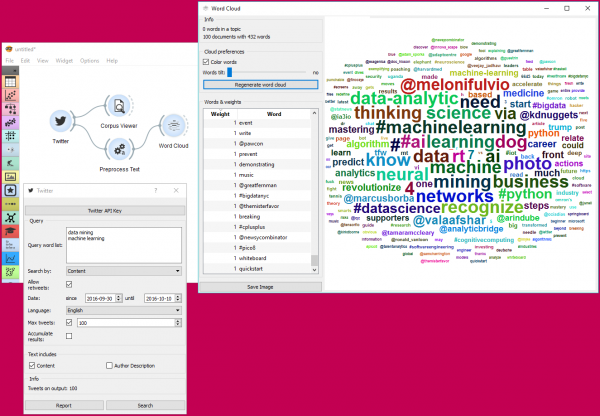Select the Twitter widget node on the canvas
This screenshot has height=416, width=600.
[x=60, y=121]
